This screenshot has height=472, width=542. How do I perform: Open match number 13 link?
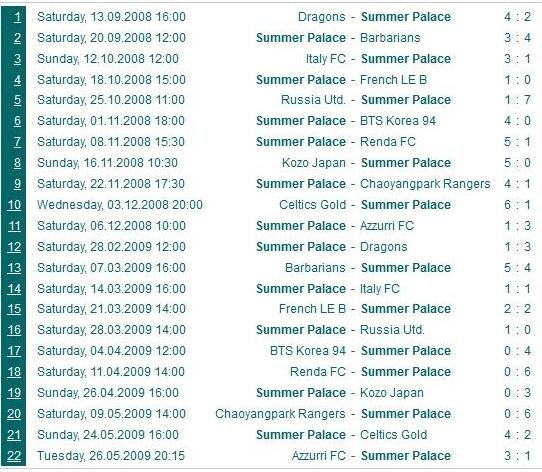point(14,268)
